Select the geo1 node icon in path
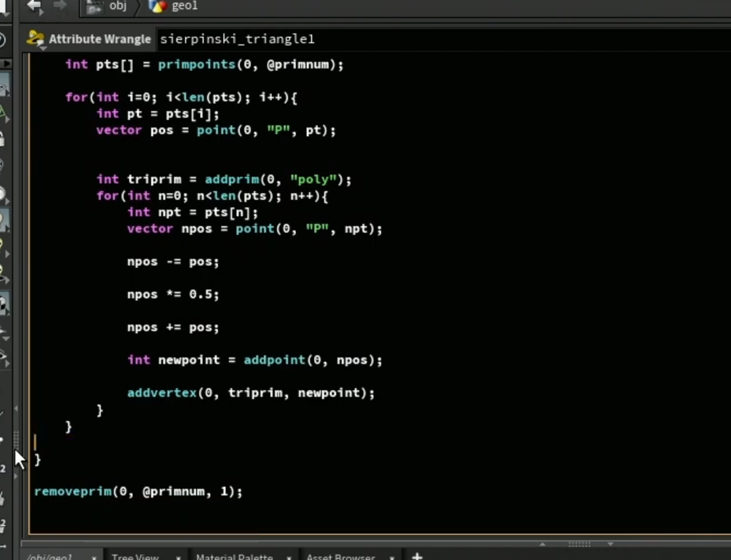 [x=158, y=6]
